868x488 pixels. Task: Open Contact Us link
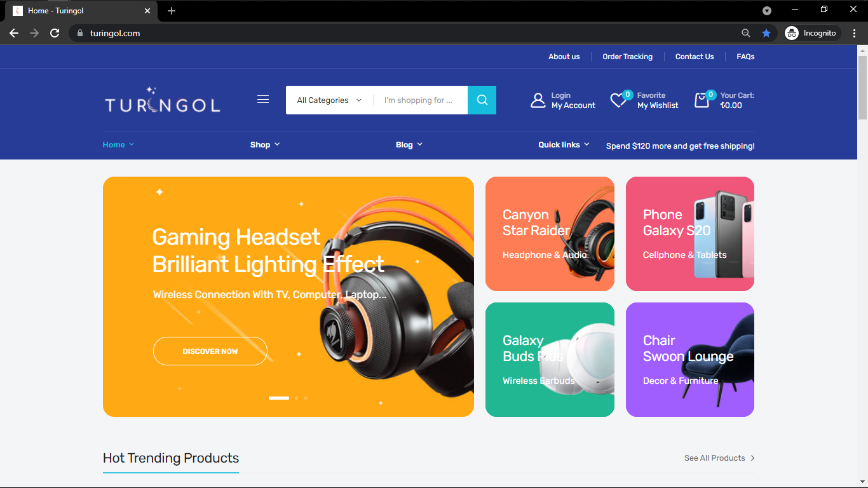pyautogui.click(x=695, y=57)
